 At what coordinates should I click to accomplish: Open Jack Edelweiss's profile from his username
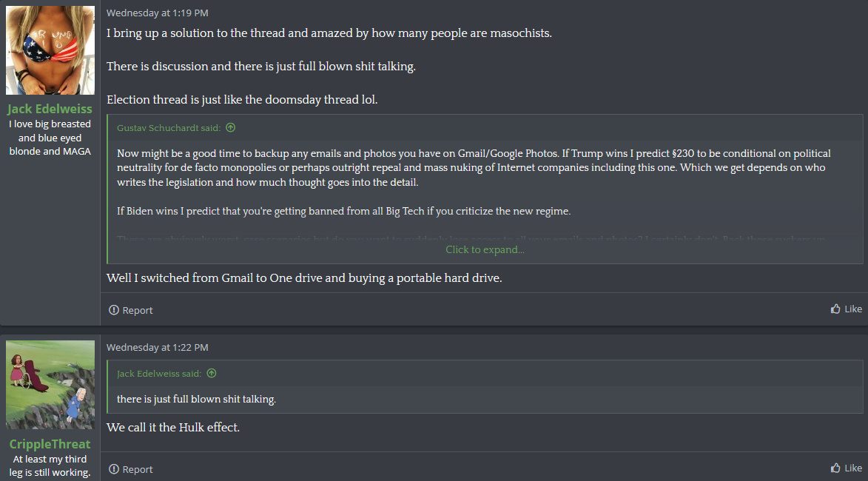50,109
